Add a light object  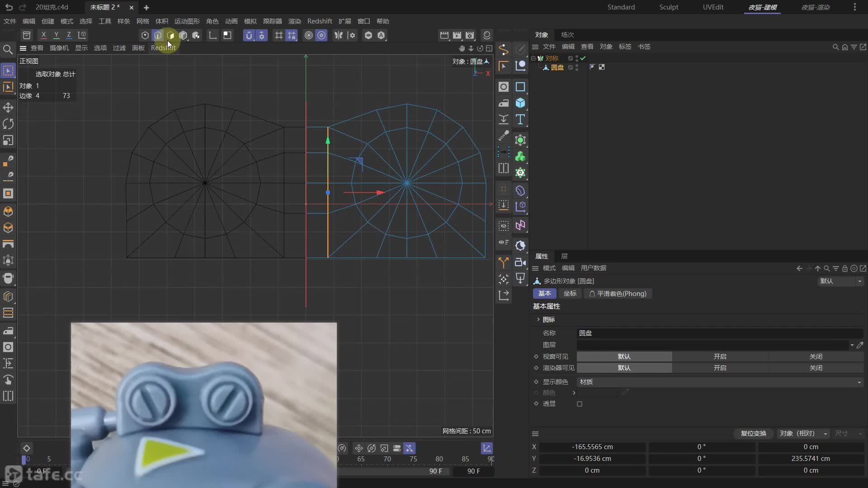tap(520, 278)
